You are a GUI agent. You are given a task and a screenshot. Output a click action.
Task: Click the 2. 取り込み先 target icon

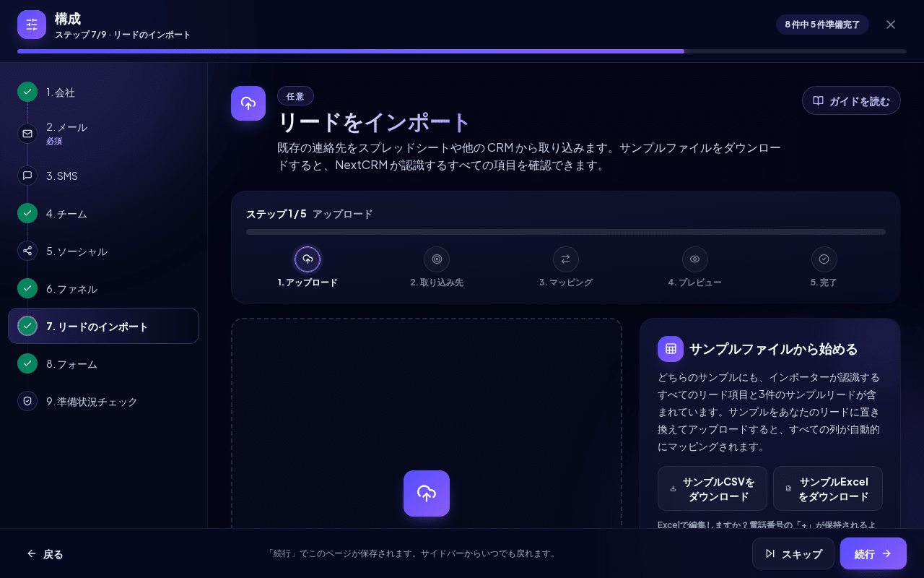(437, 259)
